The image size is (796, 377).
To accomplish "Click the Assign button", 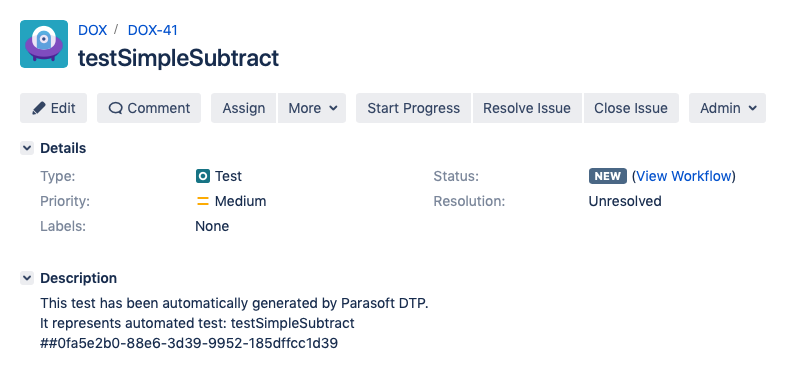I will 244,108.
